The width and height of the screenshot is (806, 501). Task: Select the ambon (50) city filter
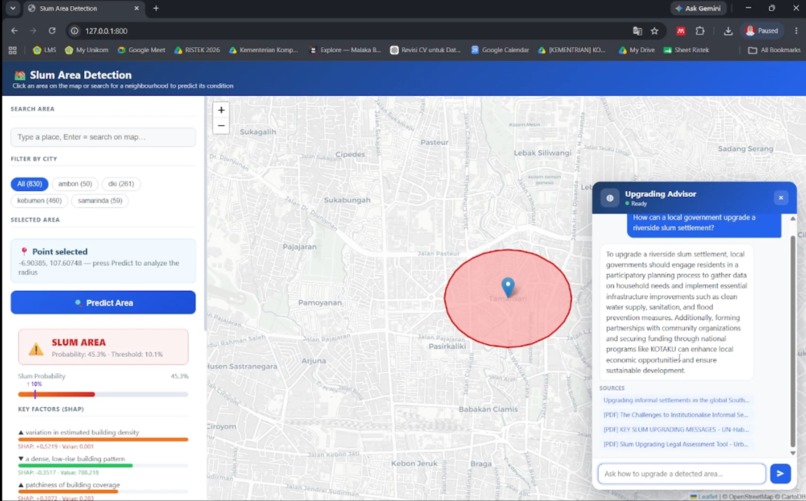(75, 184)
